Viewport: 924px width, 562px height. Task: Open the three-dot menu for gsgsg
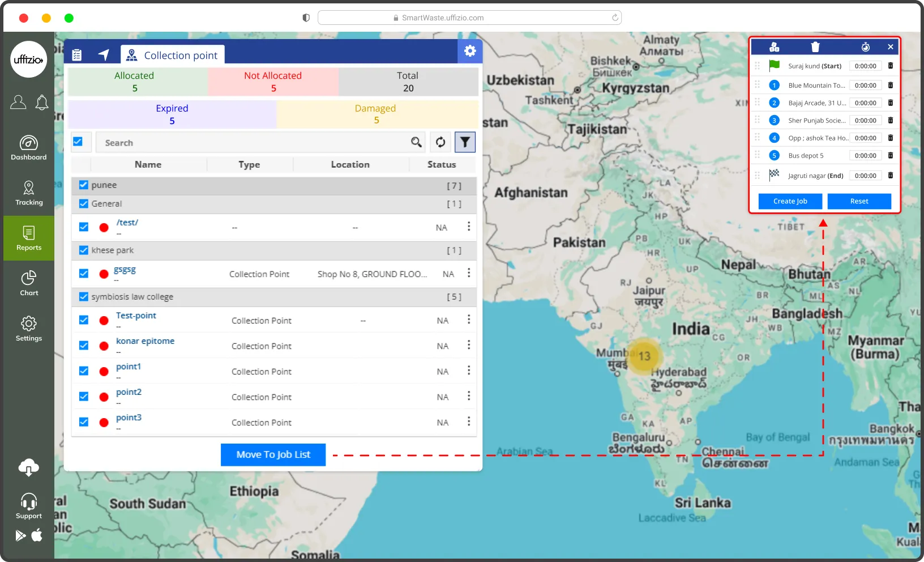click(469, 273)
